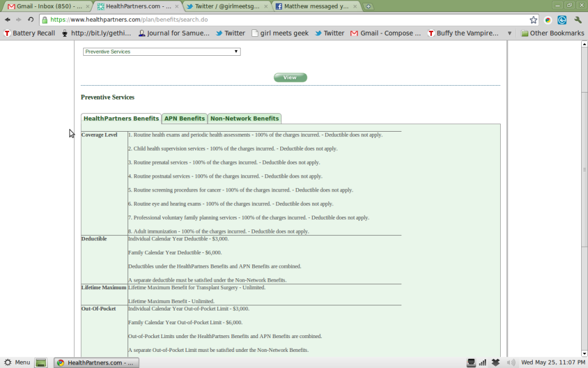Viewport: 588px width, 368px height.
Task: Click the scrollbar down arrow
Action: click(x=584, y=354)
